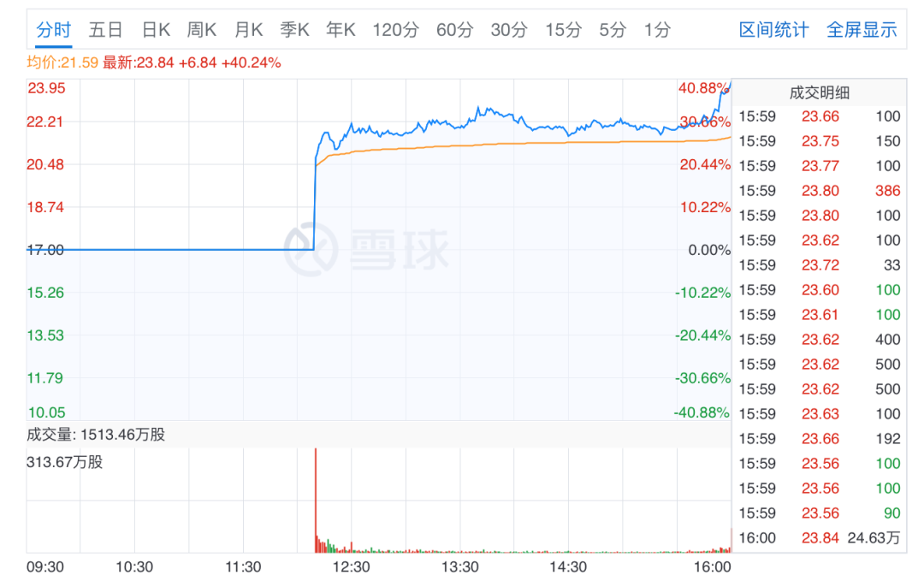Show the 30分 interval chart
The image size is (924, 587).
click(x=509, y=30)
